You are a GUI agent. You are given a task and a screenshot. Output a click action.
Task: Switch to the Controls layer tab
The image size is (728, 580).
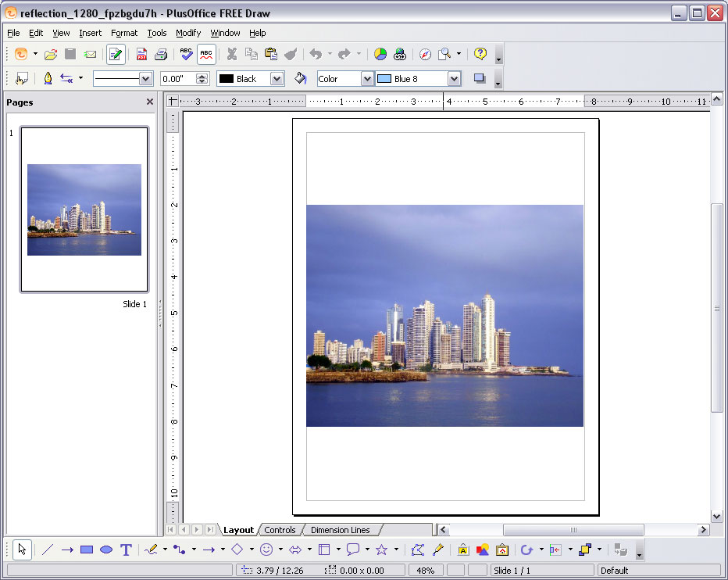pos(280,530)
